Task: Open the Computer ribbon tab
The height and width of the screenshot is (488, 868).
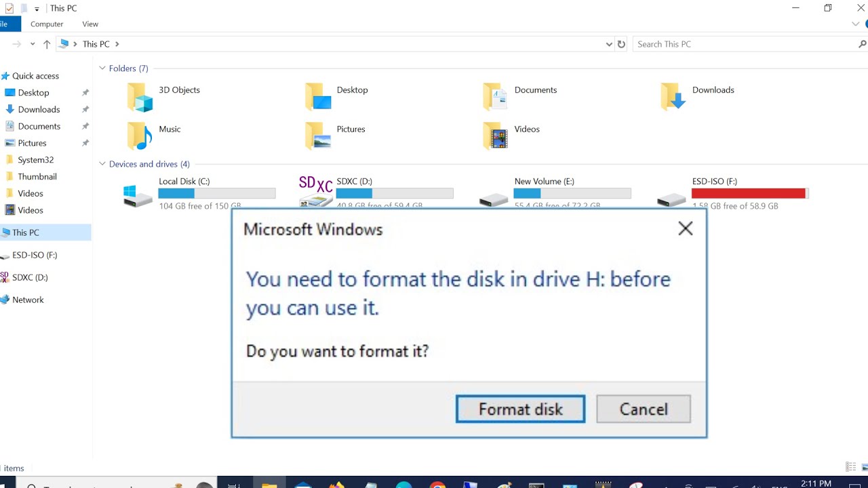Action: [47, 24]
